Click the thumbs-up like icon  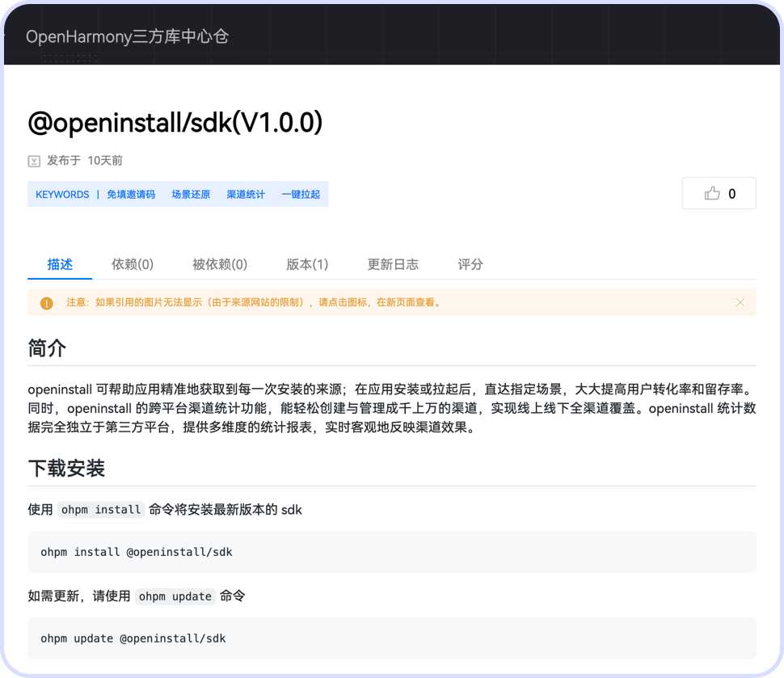[x=712, y=193]
